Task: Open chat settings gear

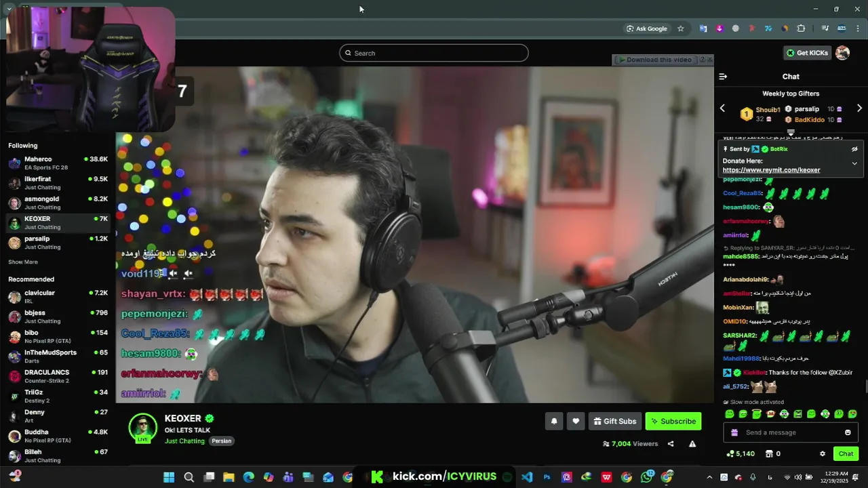Action: [823, 454]
